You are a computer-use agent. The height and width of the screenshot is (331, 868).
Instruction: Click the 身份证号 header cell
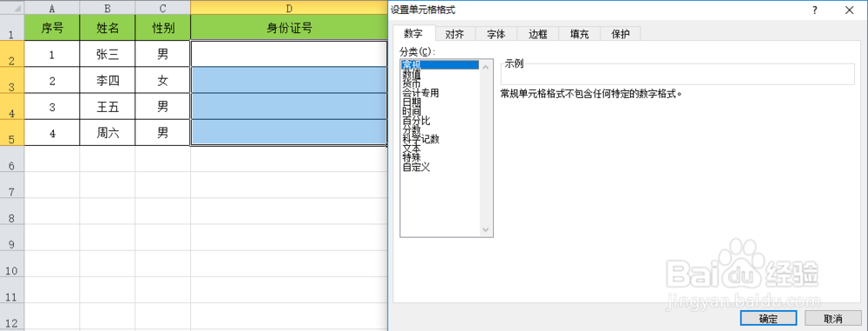288,28
